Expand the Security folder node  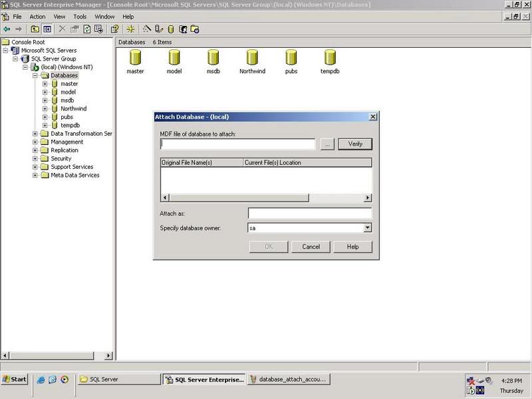point(35,158)
